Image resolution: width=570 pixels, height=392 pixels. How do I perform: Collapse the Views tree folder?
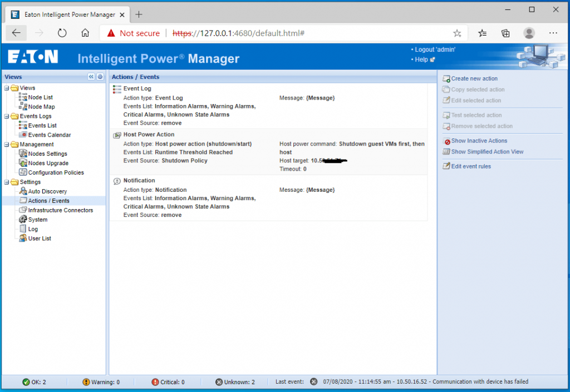(7, 88)
